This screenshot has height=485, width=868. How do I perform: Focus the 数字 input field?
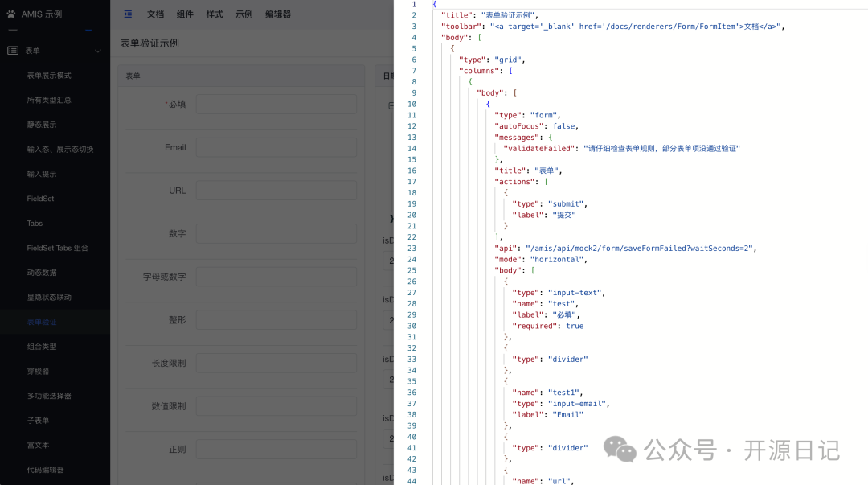(x=276, y=234)
